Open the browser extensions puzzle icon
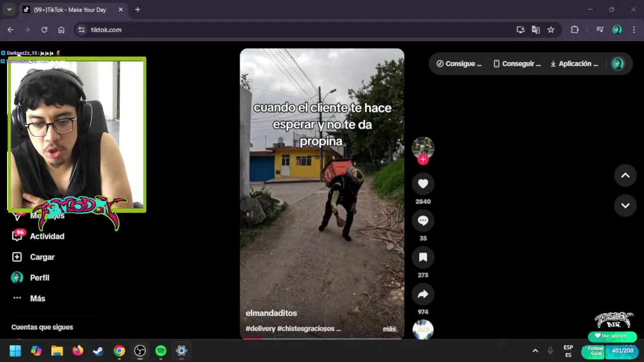Screen dimensions: 644x362 click(575, 30)
